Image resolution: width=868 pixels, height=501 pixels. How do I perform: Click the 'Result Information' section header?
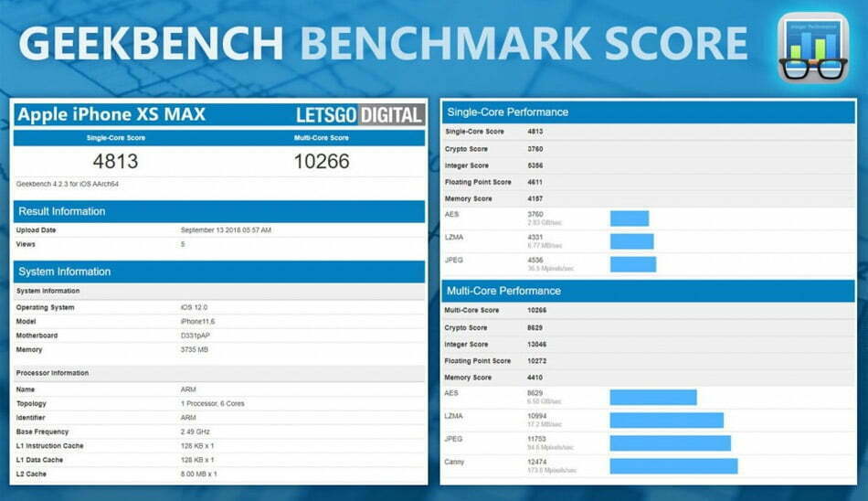pyautogui.click(x=219, y=212)
